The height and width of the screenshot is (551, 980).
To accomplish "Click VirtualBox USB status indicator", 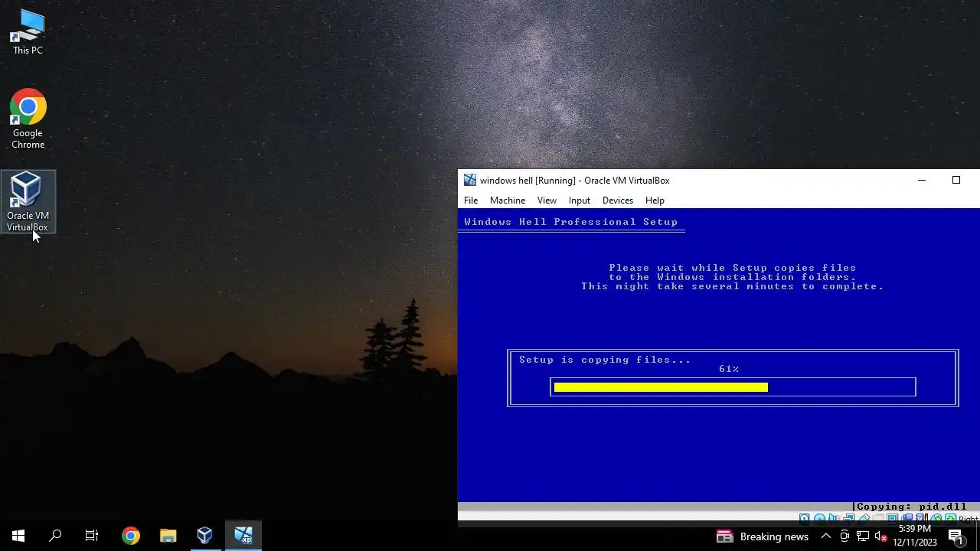I will [864, 517].
